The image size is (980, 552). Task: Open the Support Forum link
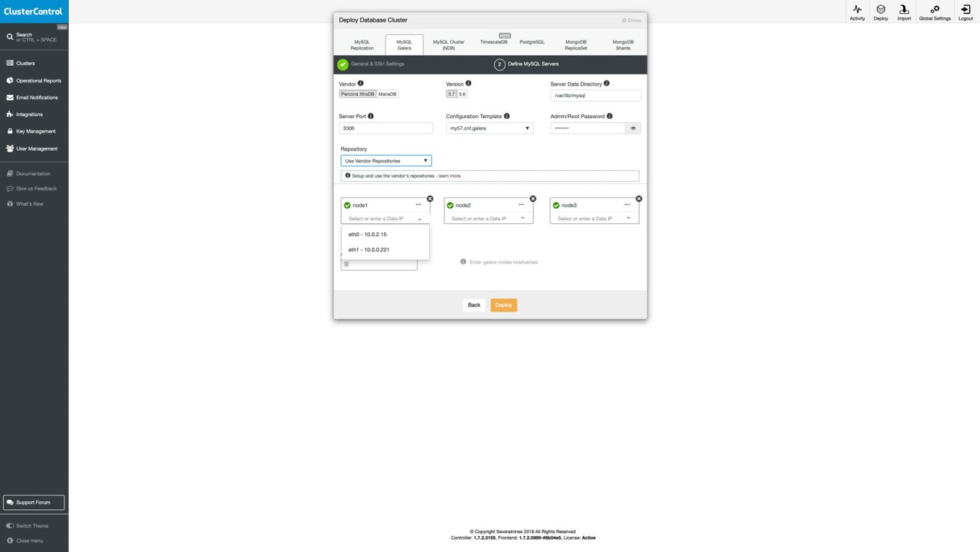click(x=33, y=502)
